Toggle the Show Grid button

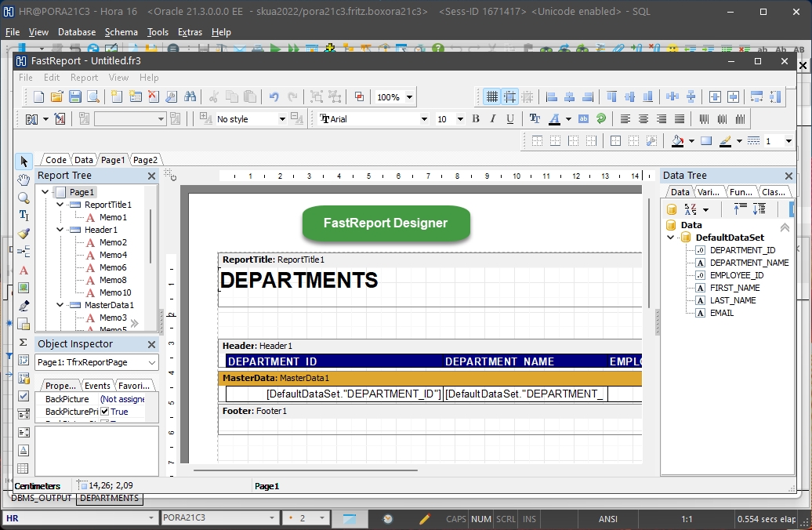tap(491, 97)
